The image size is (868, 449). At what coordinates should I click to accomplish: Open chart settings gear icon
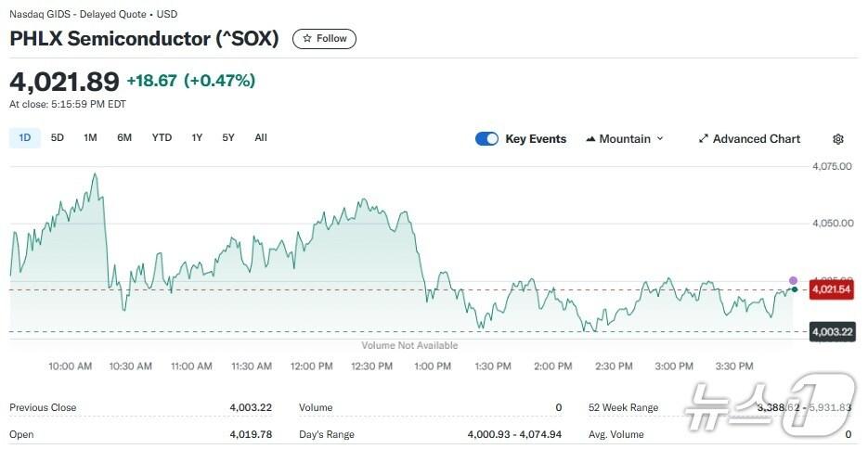[x=838, y=139]
